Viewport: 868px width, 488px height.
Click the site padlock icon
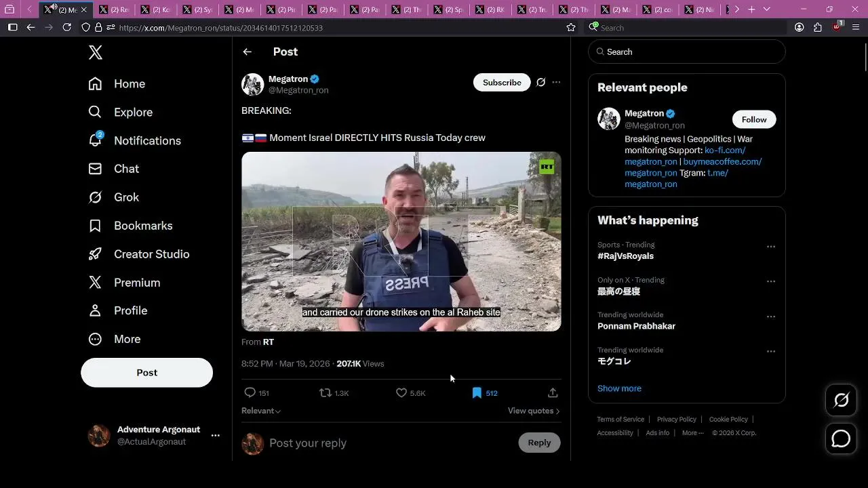click(x=98, y=28)
